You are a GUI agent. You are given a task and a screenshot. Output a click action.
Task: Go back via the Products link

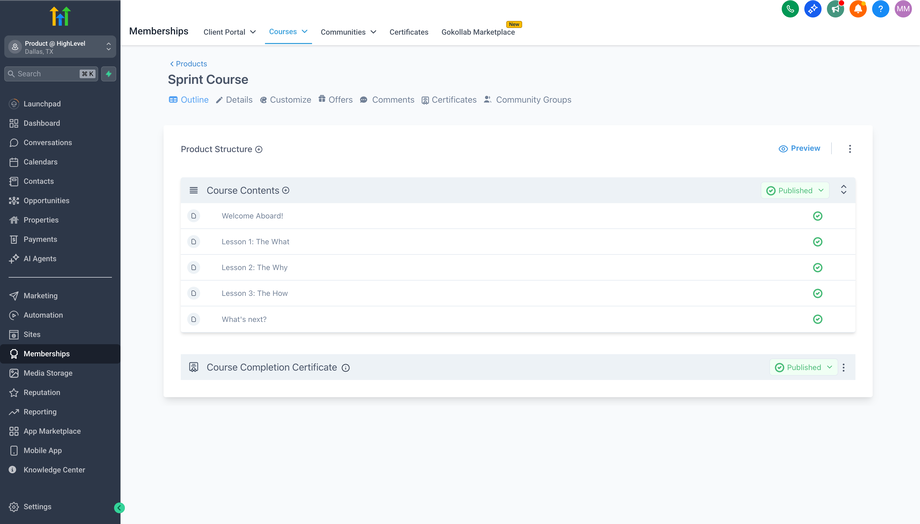coord(188,64)
